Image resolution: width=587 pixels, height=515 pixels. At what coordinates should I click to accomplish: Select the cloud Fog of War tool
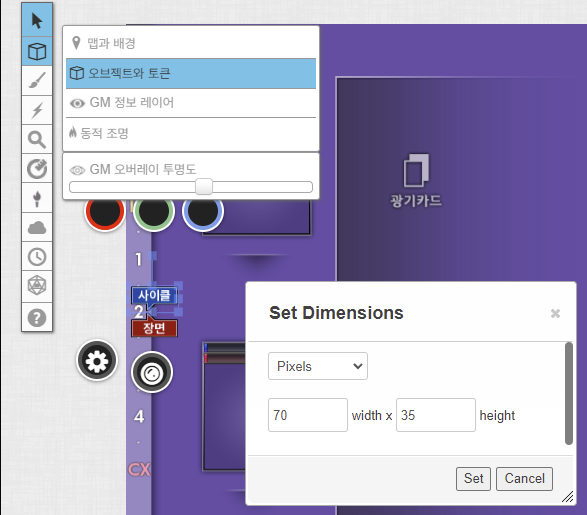pyautogui.click(x=37, y=227)
